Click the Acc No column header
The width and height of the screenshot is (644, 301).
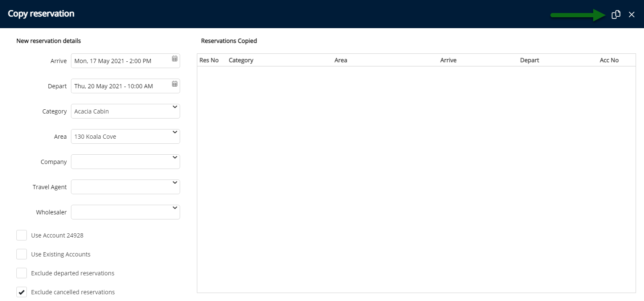pyautogui.click(x=609, y=60)
